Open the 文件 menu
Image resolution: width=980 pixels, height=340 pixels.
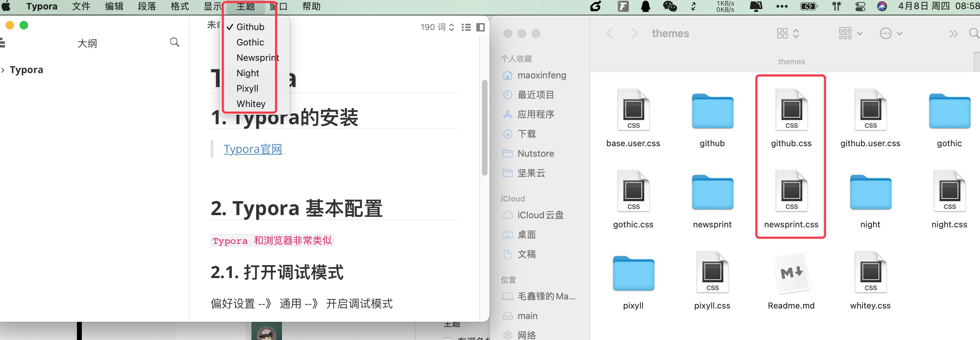tap(81, 6)
